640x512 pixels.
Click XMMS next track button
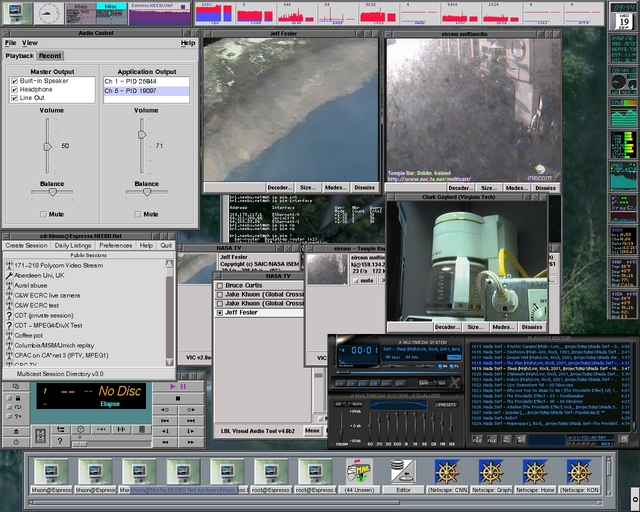tap(386, 383)
